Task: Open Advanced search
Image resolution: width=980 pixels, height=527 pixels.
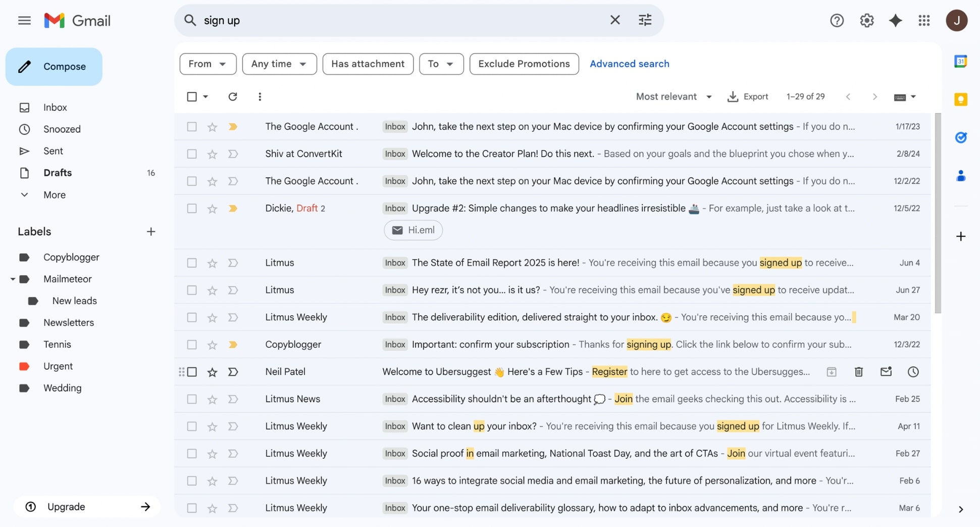Action: [x=629, y=64]
